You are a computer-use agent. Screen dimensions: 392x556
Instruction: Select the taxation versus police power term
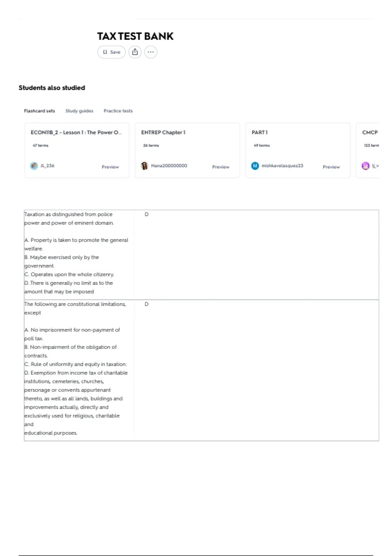point(201,254)
